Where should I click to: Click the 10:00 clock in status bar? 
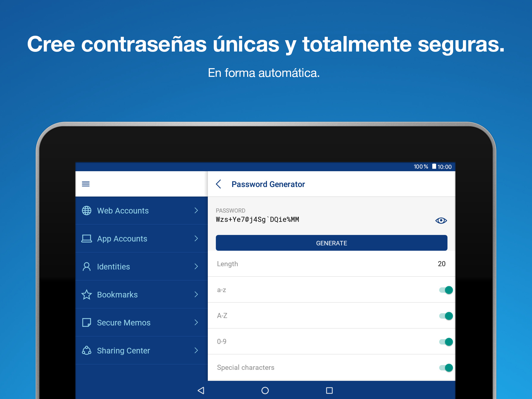(x=444, y=167)
